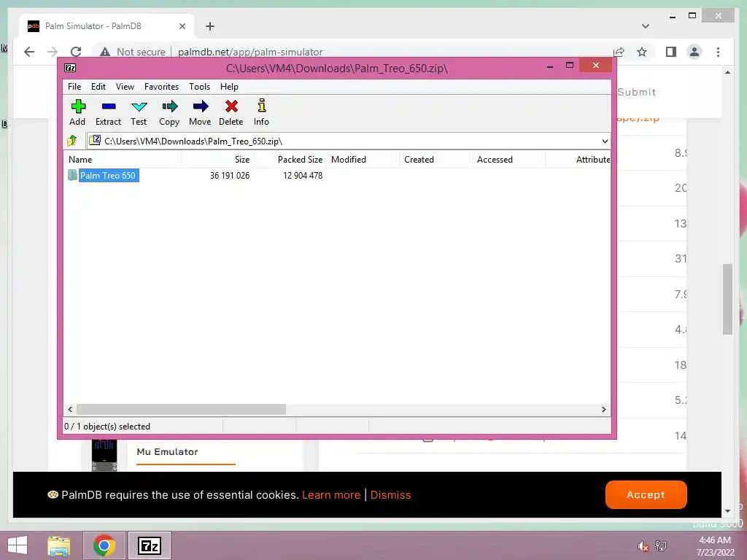Sort by the Modified column header
This screenshot has width=747, height=560.
point(363,160)
